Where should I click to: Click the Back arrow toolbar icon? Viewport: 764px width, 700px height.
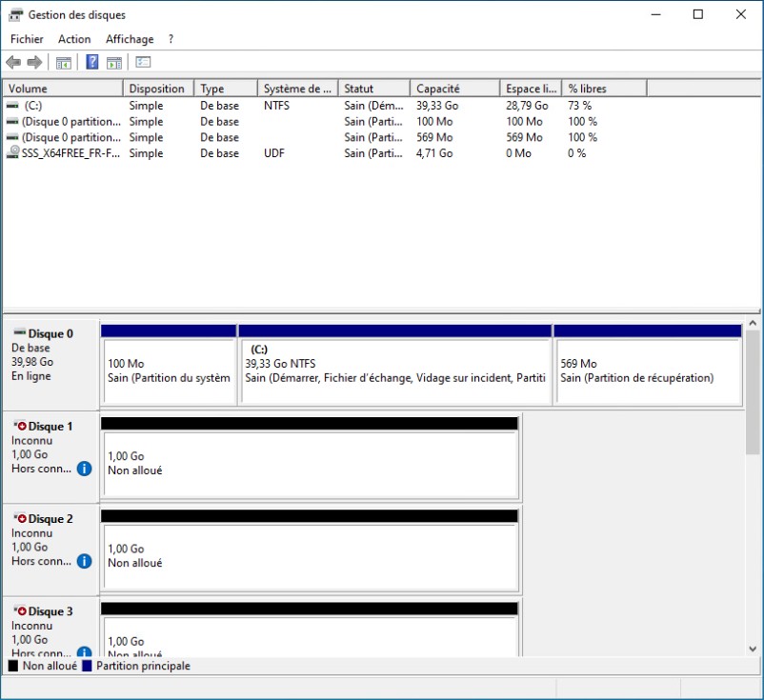[x=13, y=62]
